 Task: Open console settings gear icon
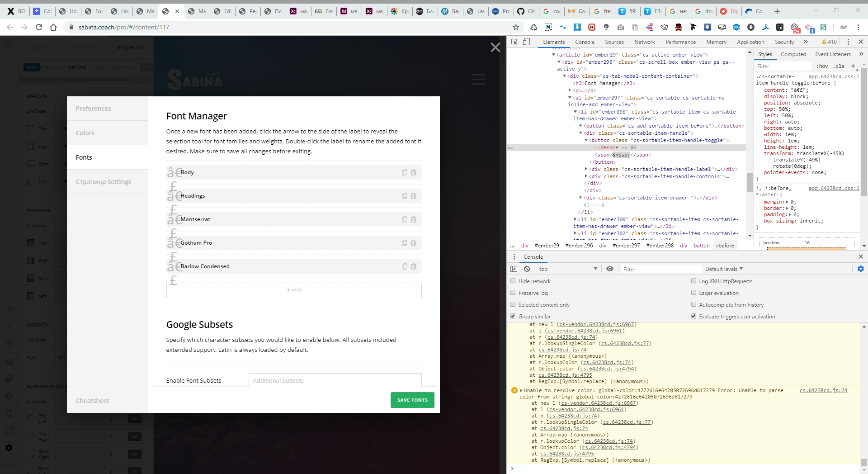[x=860, y=269]
